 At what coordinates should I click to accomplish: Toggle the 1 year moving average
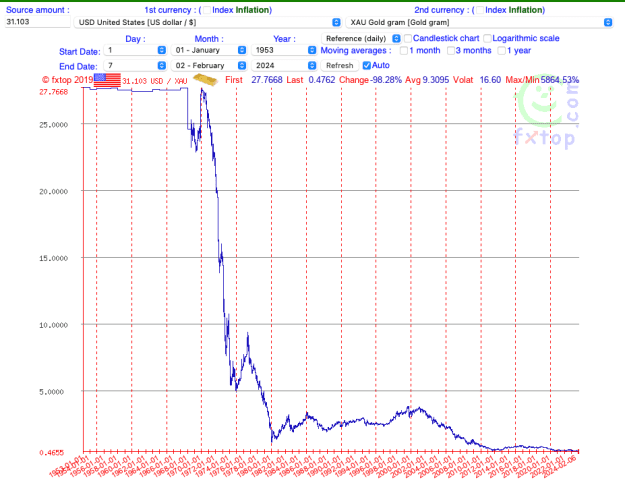tap(502, 51)
